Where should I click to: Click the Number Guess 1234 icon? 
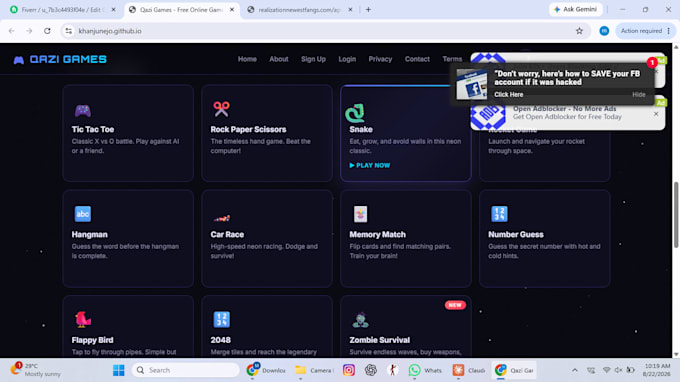[x=499, y=214]
